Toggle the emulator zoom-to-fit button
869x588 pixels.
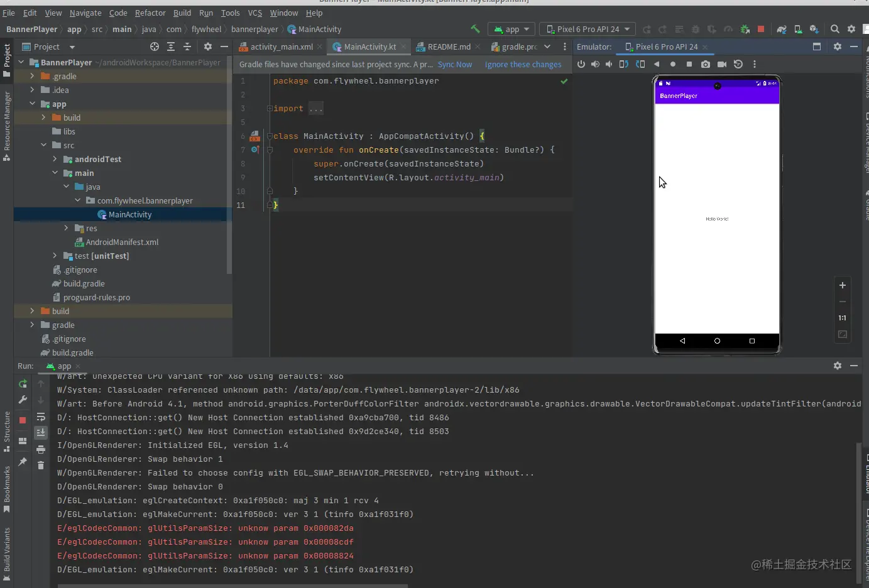(843, 335)
